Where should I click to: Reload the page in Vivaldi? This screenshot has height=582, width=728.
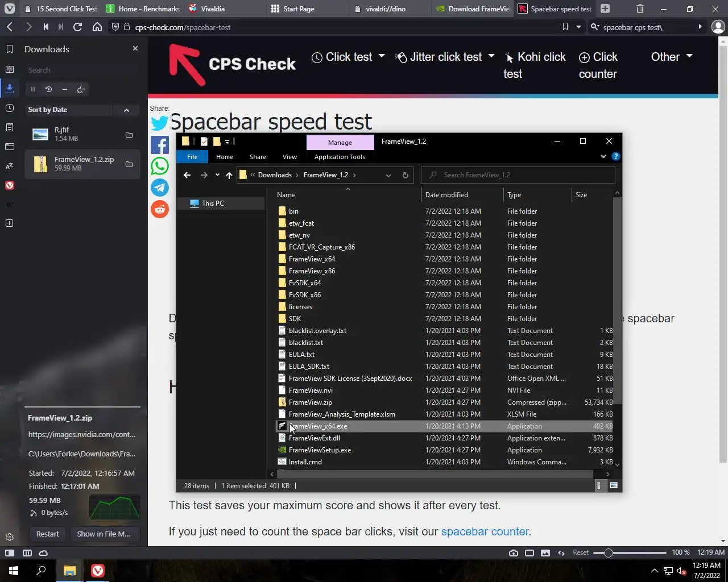pos(78,27)
